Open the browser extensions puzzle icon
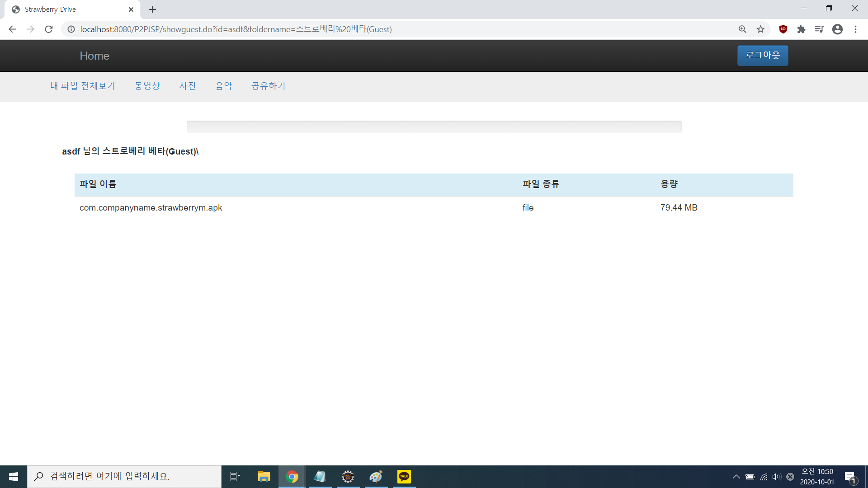 pos(802,29)
